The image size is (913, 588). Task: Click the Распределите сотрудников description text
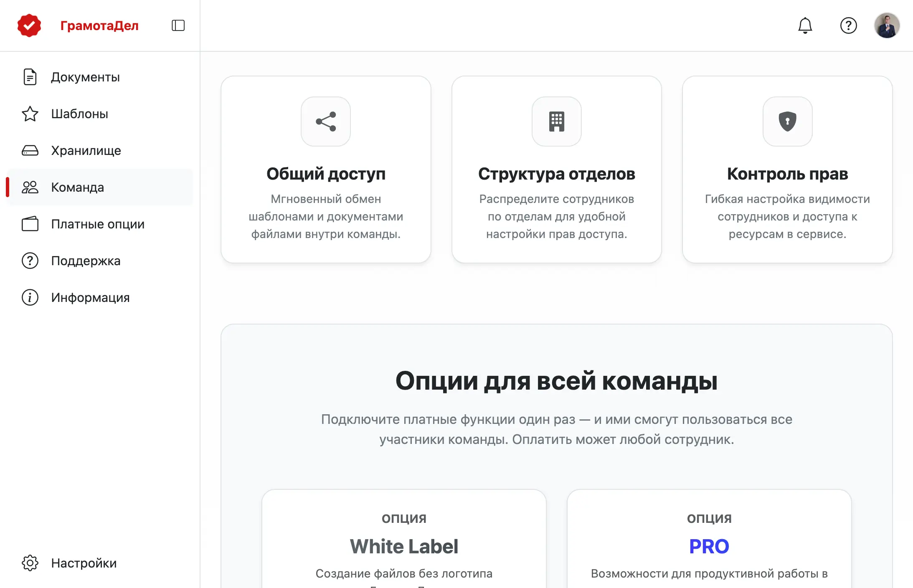click(557, 216)
